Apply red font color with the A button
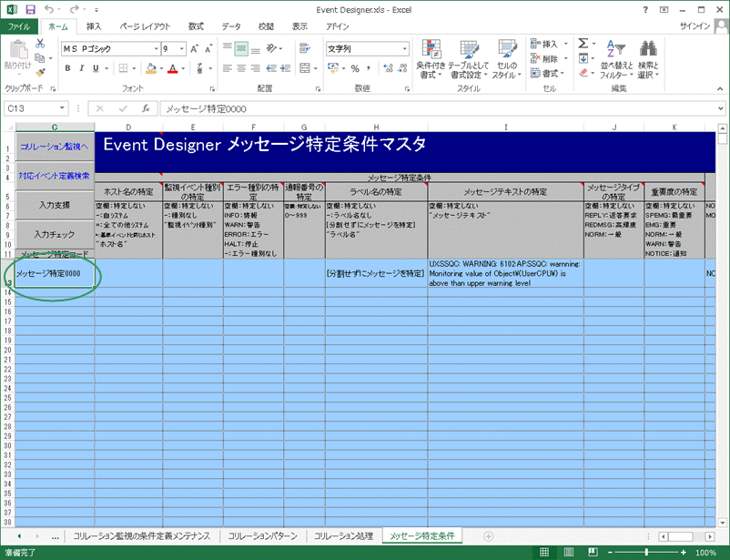This screenshot has width=730, height=560. point(173,68)
